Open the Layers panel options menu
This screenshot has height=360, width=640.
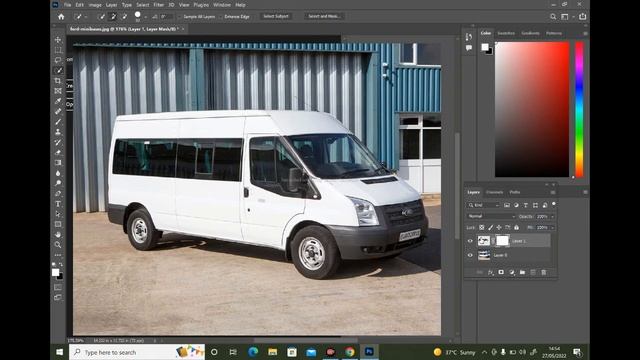(553, 192)
